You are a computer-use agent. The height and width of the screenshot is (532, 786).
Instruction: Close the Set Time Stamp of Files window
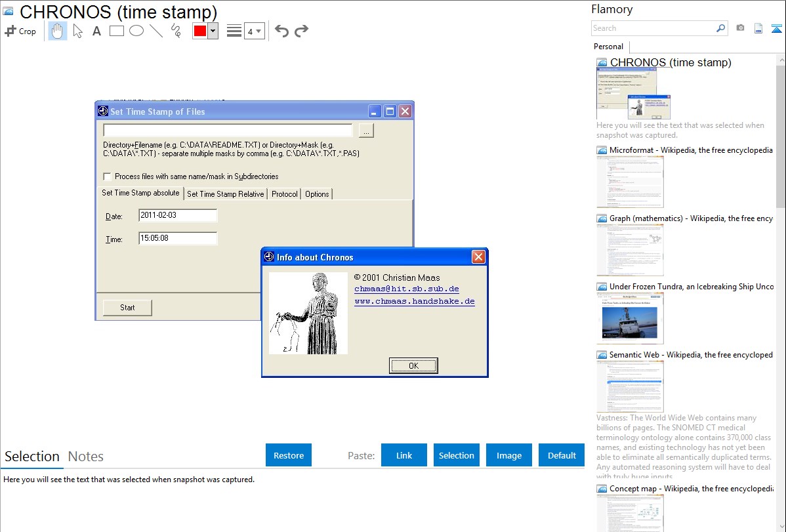(x=405, y=112)
